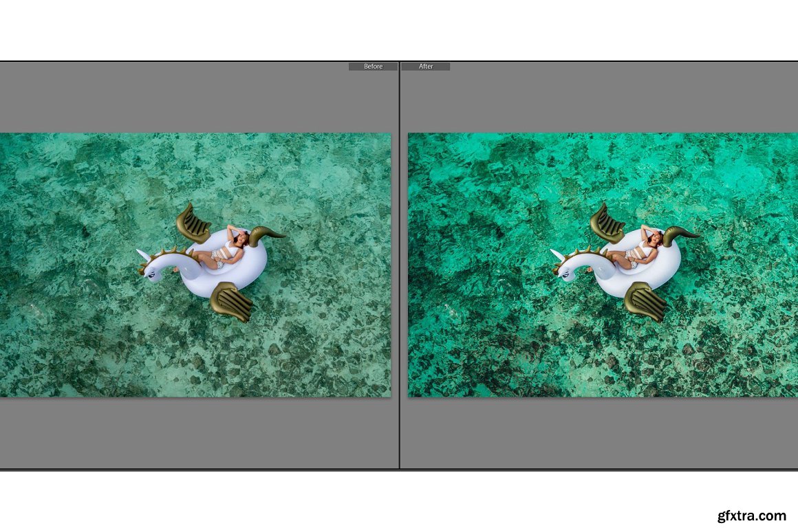Screen dimensions: 798x532
Task: Click the woman lying in the Before photo
Action: pyautogui.click(x=224, y=252)
